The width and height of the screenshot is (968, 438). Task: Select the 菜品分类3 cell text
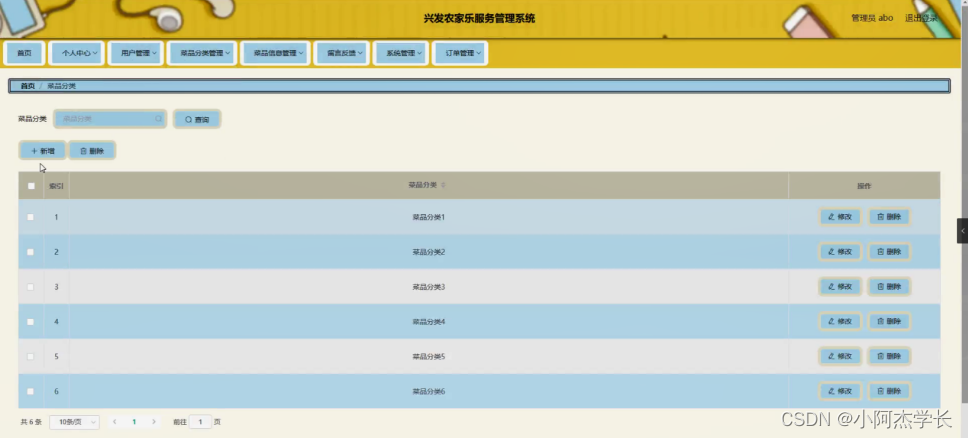click(428, 287)
